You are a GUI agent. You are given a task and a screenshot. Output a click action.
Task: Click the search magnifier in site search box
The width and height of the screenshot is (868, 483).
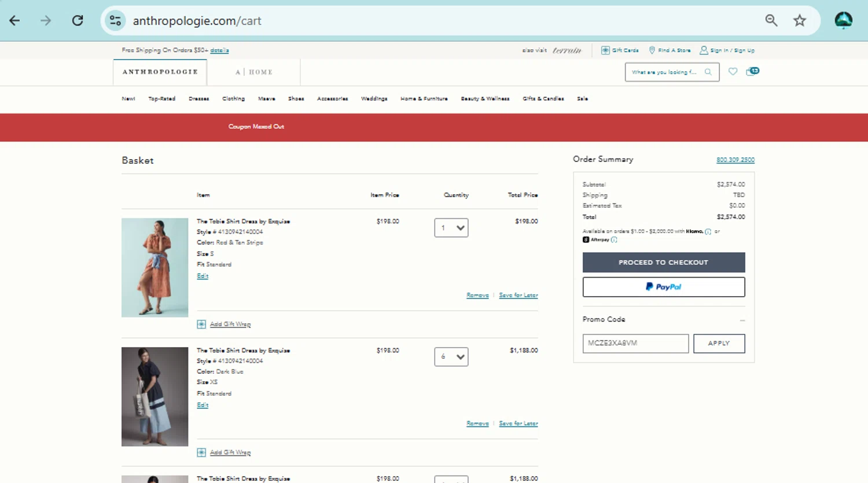click(x=708, y=72)
